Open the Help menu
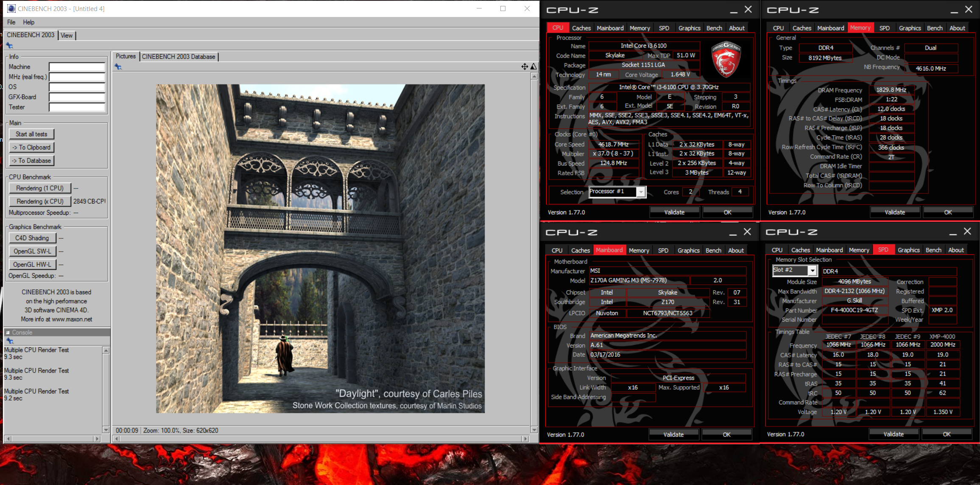Viewport: 980px width, 485px height. tap(28, 22)
